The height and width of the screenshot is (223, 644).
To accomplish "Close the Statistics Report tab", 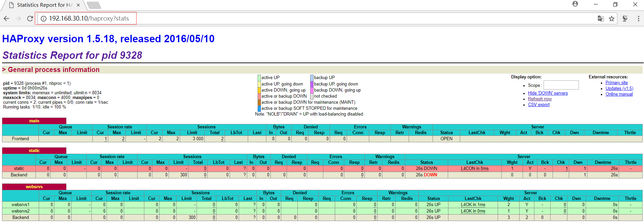I will pos(78,5).
